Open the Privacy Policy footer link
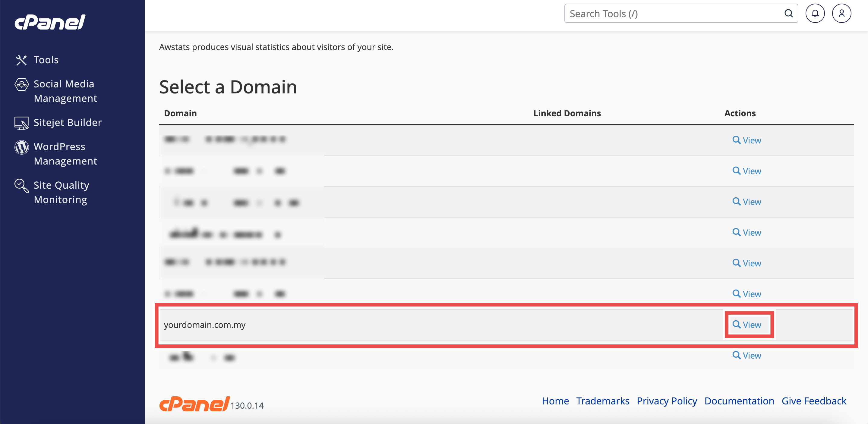The height and width of the screenshot is (424, 868). 667,401
